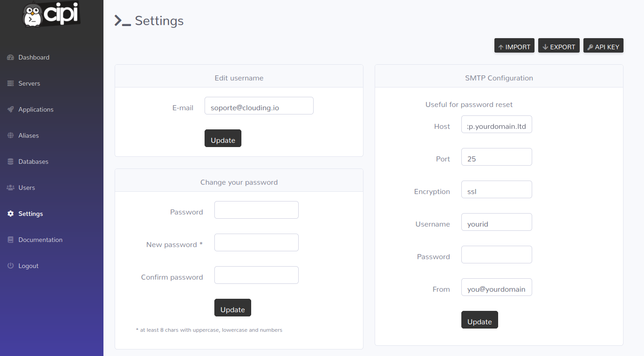
Task: Click the Documentation book icon
Action: click(11, 240)
